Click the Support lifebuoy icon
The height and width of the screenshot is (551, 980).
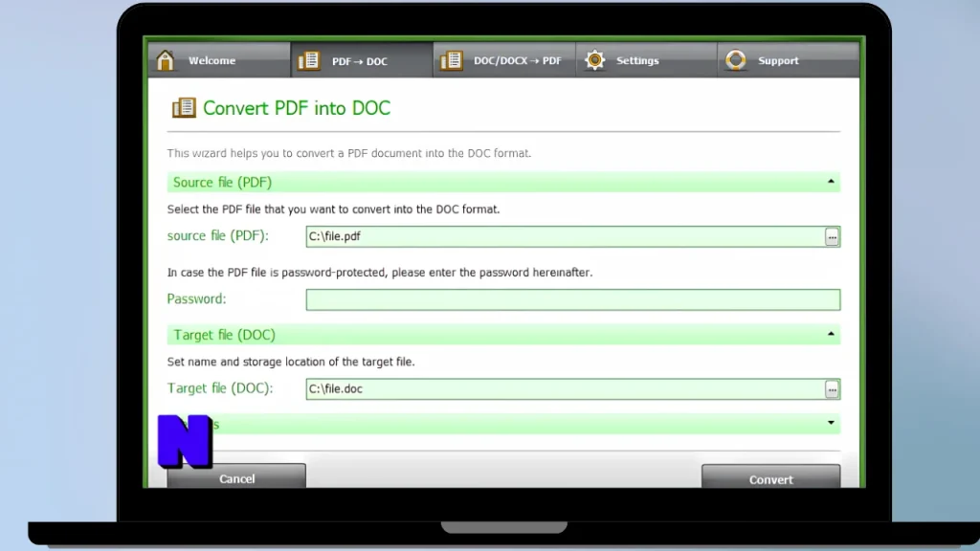[x=736, y=60]
